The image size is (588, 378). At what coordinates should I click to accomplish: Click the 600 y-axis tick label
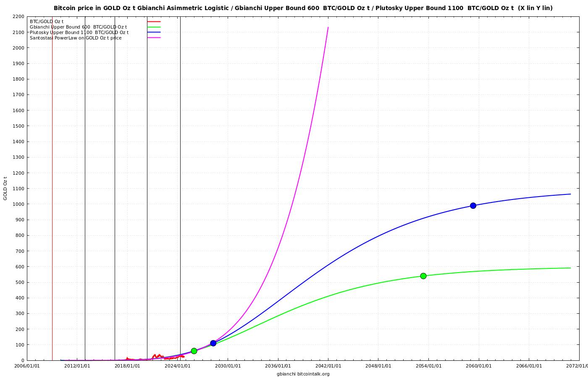pos(20,267)
